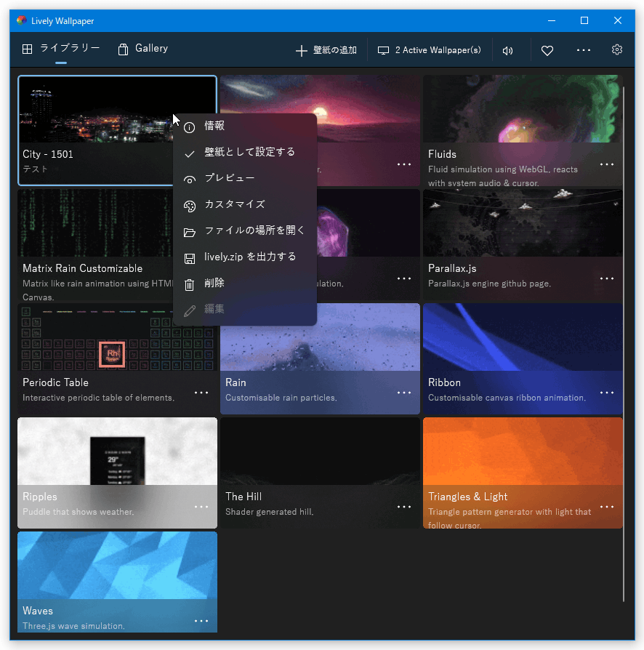Click the heart support icon
Image resolution: width=644 pixels, height=650 pixels.
coord(547,51)
